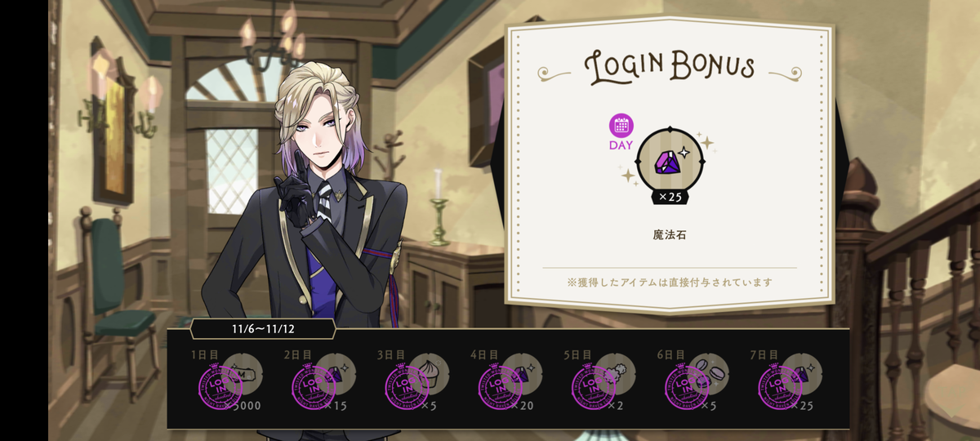
Task: Tap the ×2 amount on day 5
Action: 615,406
